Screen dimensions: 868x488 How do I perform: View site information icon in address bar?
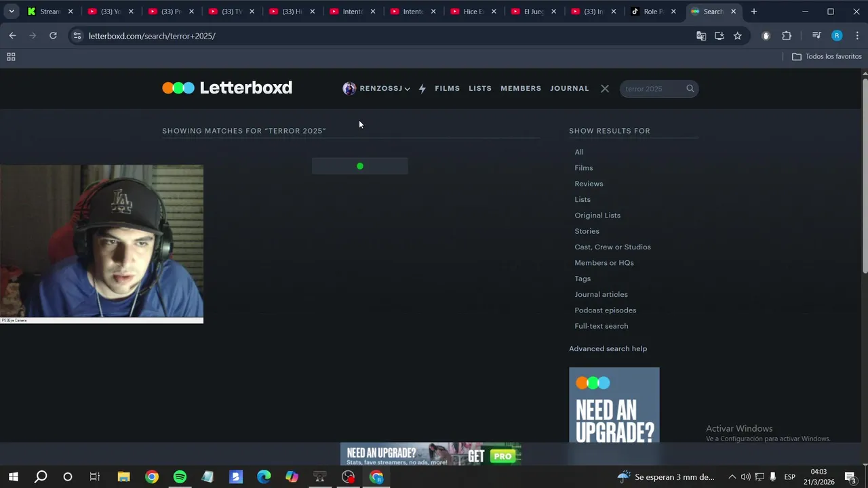(77, 36)
